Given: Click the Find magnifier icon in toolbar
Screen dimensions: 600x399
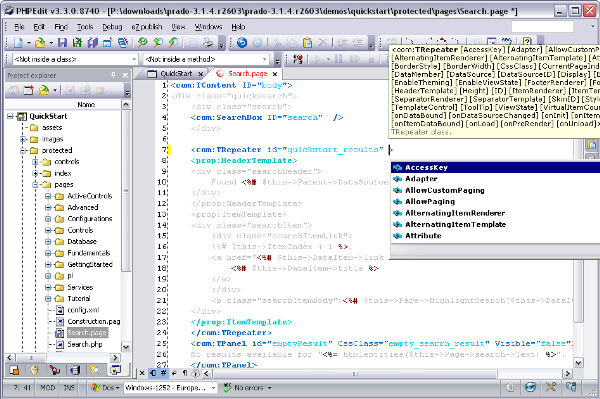Looking at the screenshot, I should (x=142, y=42).
